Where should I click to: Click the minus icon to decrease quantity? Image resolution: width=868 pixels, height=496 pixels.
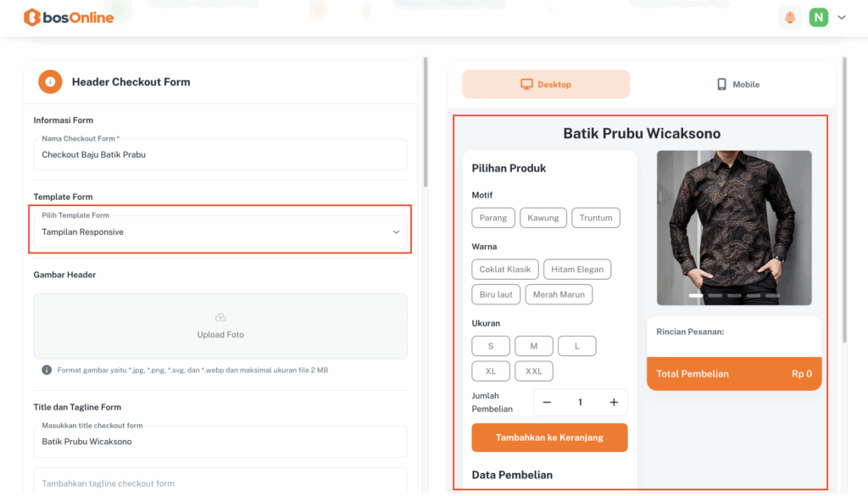(547, 403)
